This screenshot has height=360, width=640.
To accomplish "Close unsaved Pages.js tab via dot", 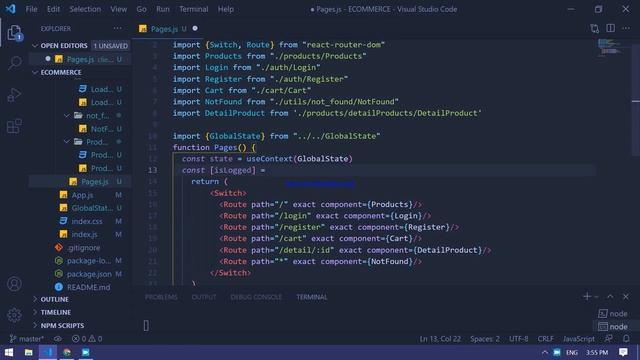I will (195, 28).
